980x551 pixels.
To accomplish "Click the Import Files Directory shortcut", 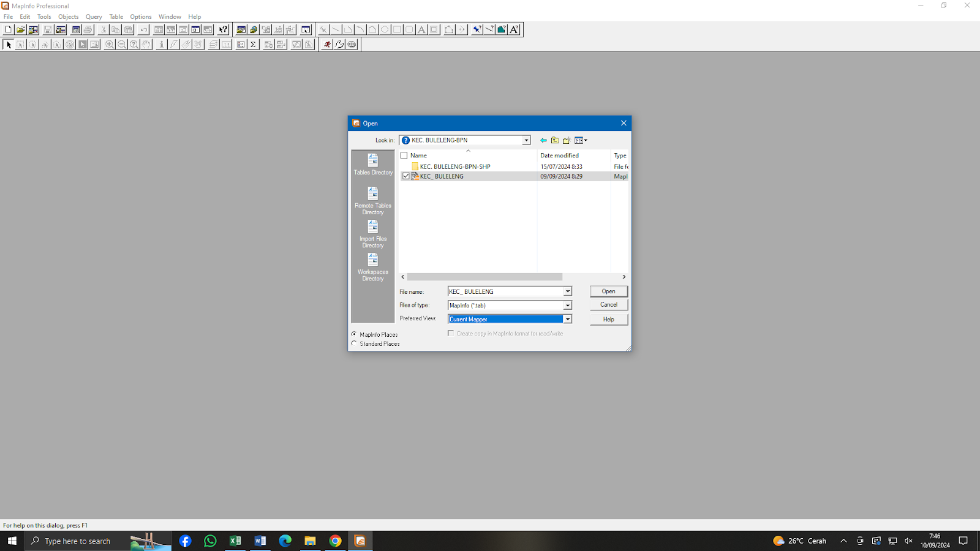I will [x=373, y=234].
